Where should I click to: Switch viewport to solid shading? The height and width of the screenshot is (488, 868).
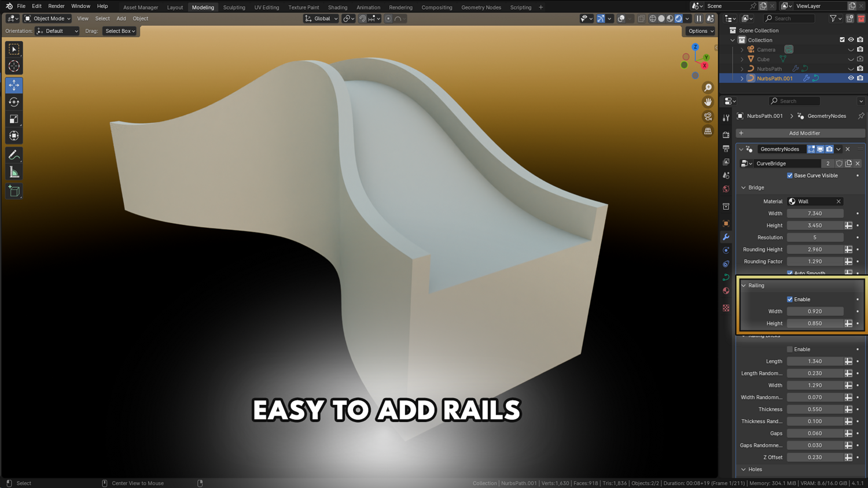[661, 19]
